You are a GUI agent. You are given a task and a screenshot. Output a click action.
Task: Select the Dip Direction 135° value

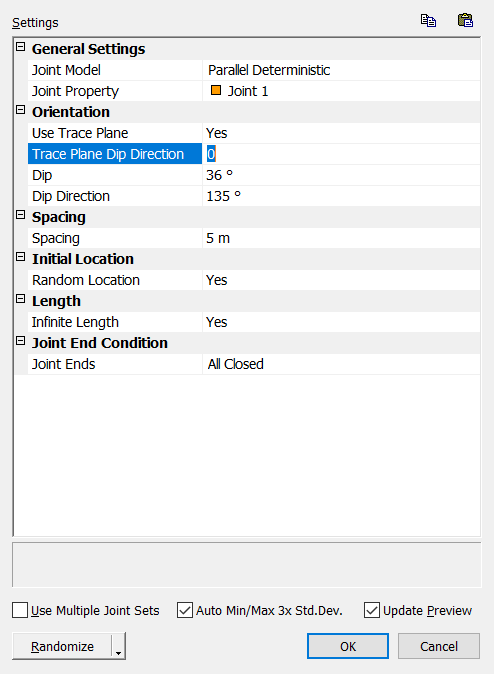(341, 196)
